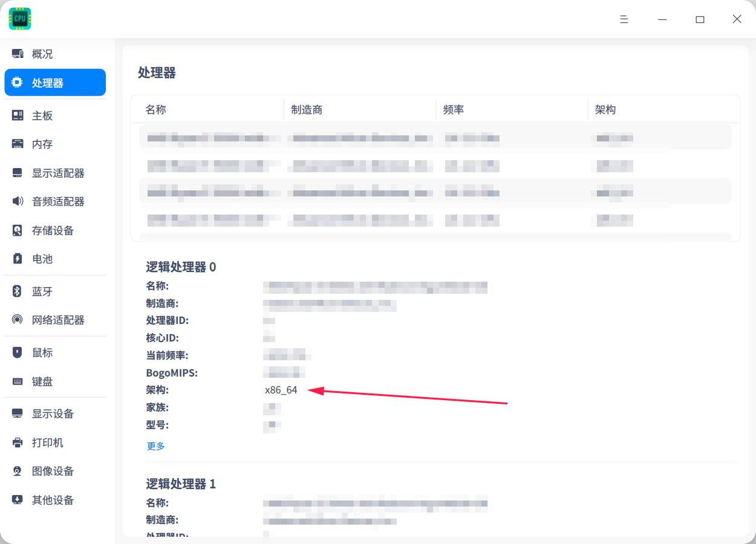Select the 打印机 printer icon

(17, 442)
